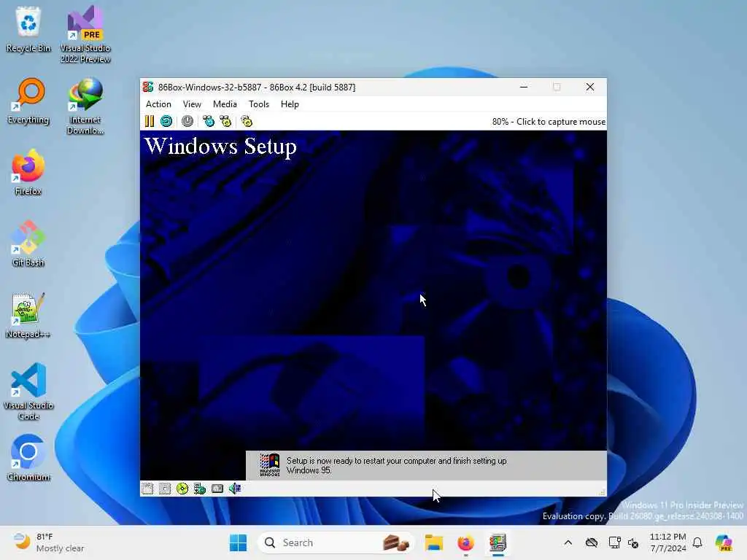The height and width of the screenshot is (560, 747).
Task: Click the first floppy drive status icon
Action: (147, 489)
